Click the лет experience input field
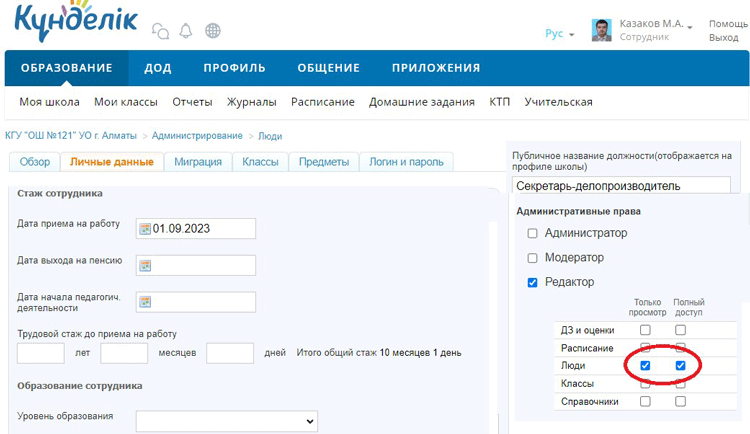Image resolution: width=750 pixels, height=434 pixels. click(x=41, y=353)
